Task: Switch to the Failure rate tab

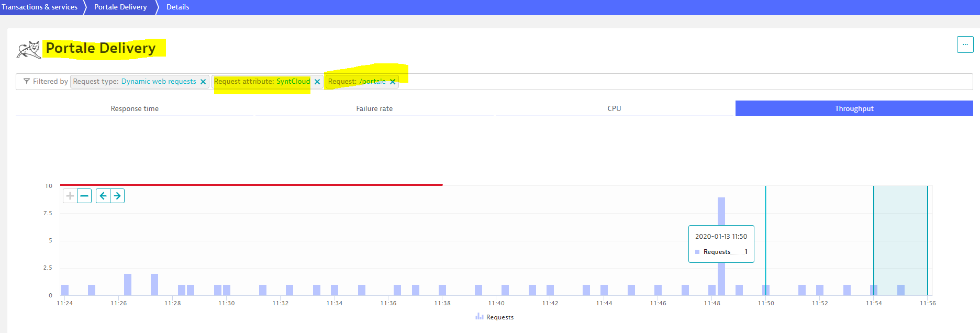Action: pos(374,108)
